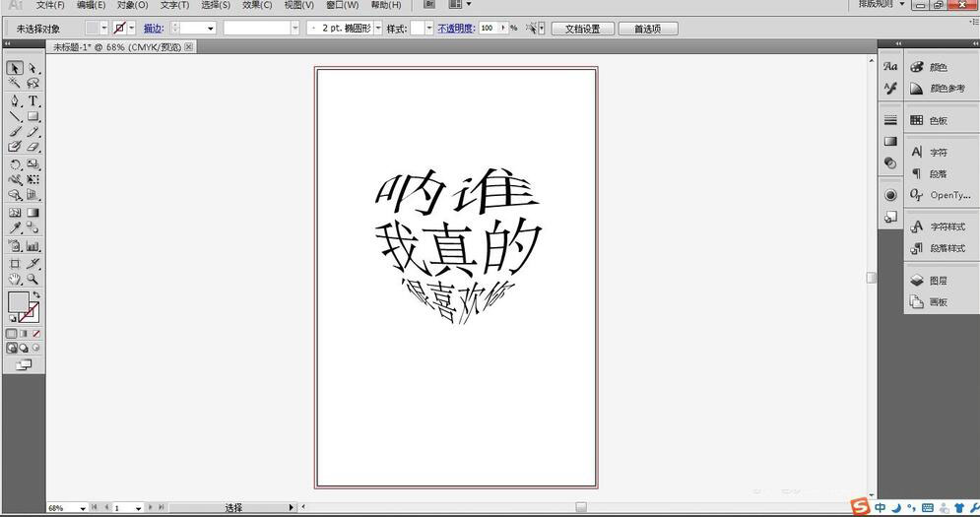
Task: Open the OpenType panel
Action: [939, 195]
